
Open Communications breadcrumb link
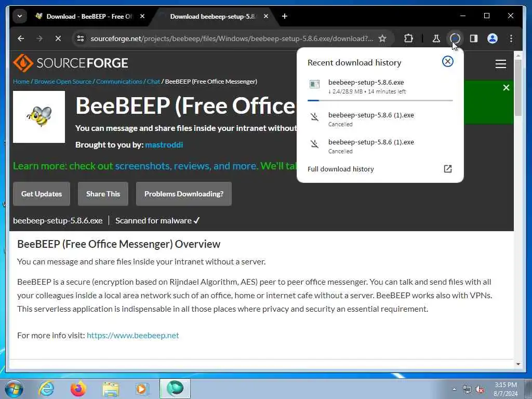[x=119, y=82]
